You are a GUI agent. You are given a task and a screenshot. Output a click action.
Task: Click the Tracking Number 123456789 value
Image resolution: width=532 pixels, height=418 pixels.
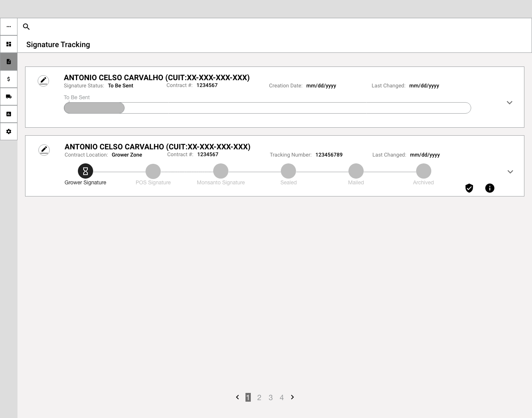[329, 155]
